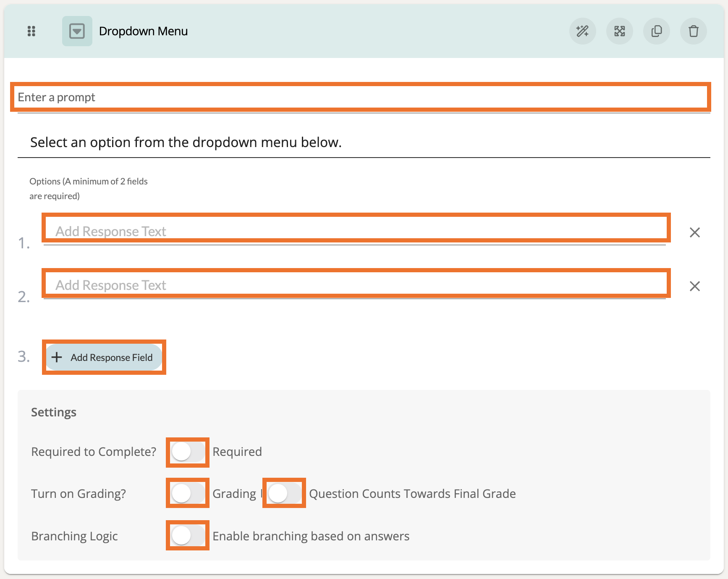Grab the six-dot drag handle
This screenshot has width=728, height=579.
31,31
